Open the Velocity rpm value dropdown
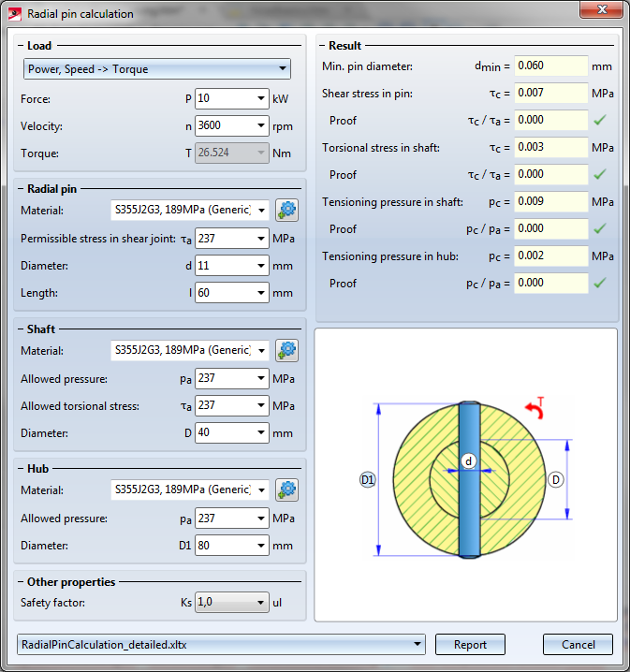Image resolution: width=630 pixels, height=672 pixels. [x=260, y=126]
